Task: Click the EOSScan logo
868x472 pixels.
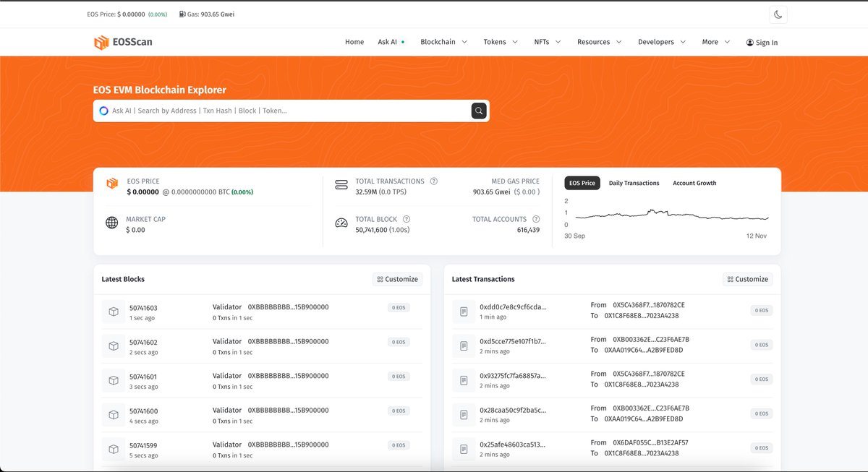Action: click(123, 42)
